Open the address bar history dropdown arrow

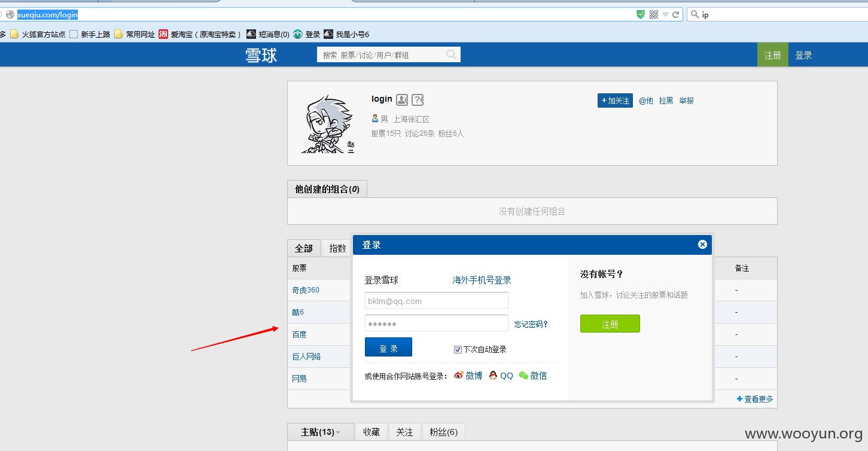pos(665,14)
